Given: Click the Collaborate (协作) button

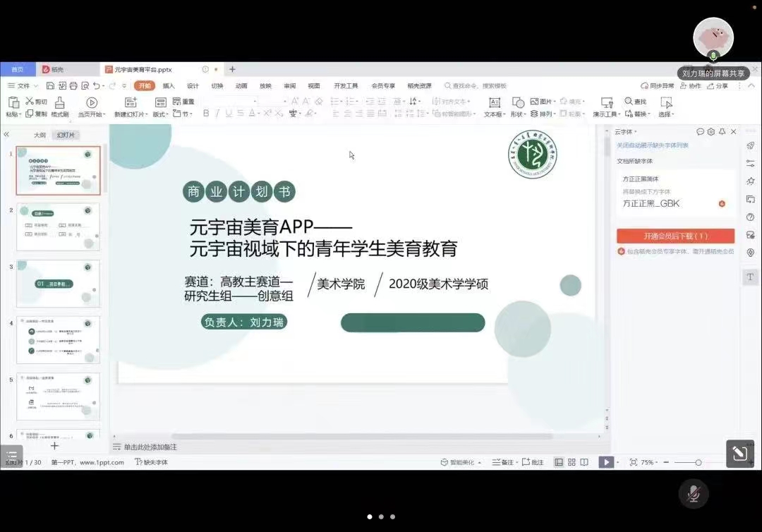Looking at the screenshot, I should 691,86.
